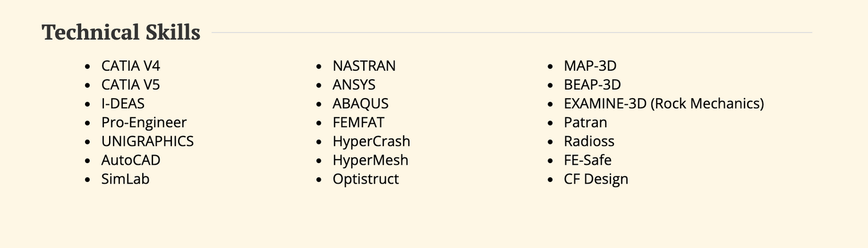Select the HyperMesh entry
Image resolution: width=868 pixels, height=248 pixels.
(371, 160)
